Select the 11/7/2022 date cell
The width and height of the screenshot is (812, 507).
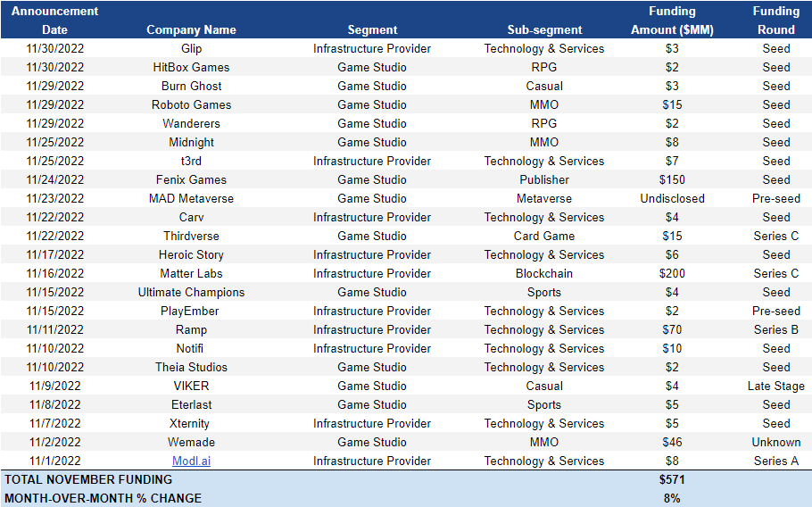click(x=55, y=423)
